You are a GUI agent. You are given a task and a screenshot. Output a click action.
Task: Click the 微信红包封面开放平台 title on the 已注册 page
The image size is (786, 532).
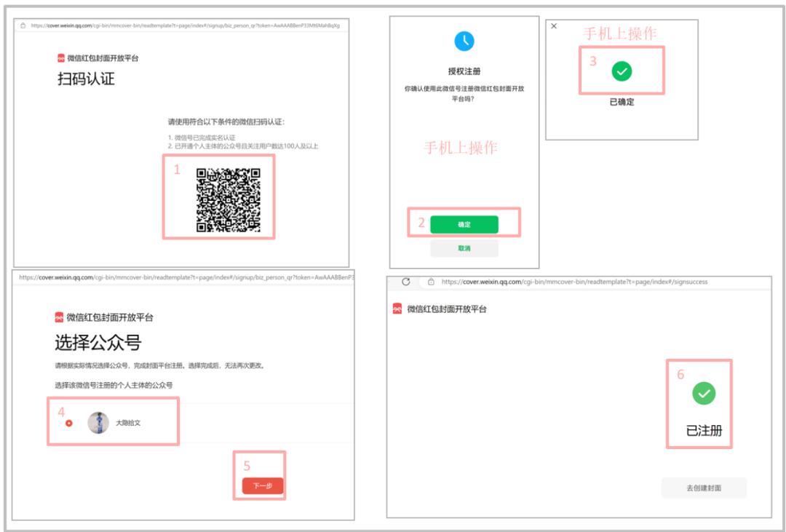(x=447, y=309)
